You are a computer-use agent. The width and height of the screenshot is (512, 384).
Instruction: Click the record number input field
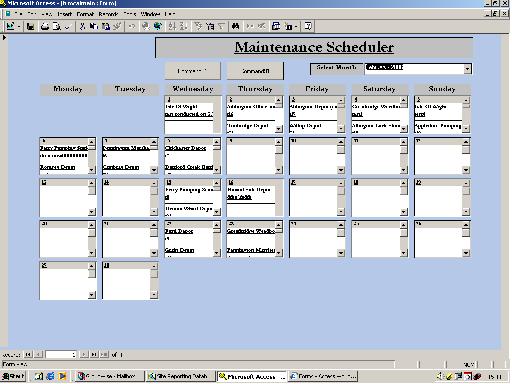61,354
